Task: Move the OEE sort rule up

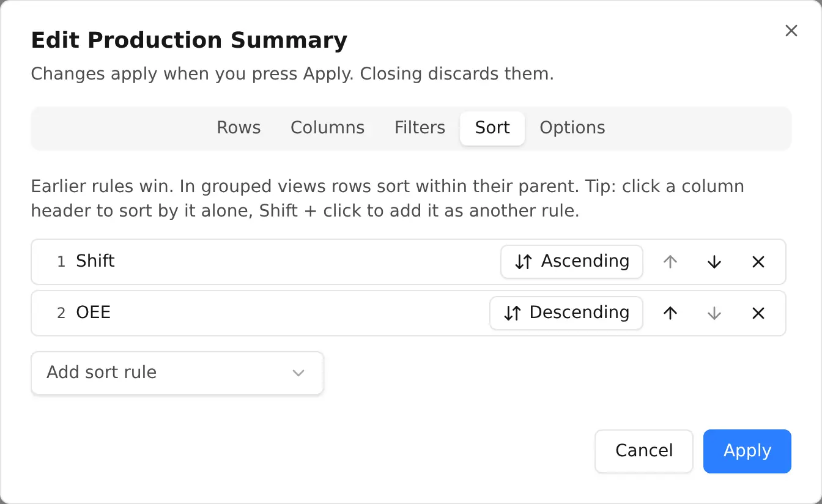Action: click(670, 313)
